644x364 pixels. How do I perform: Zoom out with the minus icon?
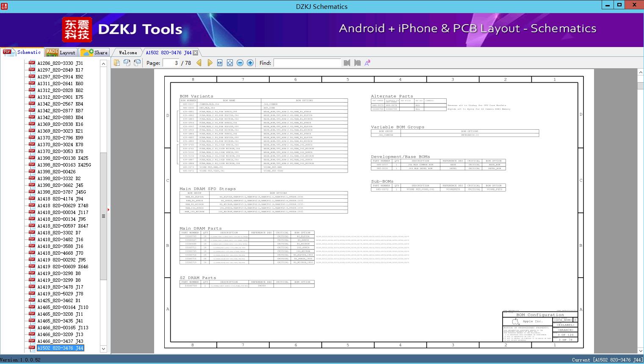(x=240, y=63)
